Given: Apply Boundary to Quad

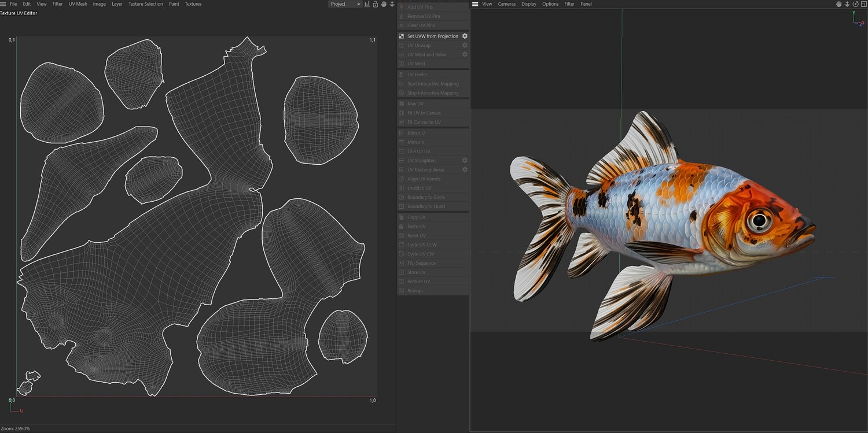Looking at the screenshot, I should coord(433,207).
